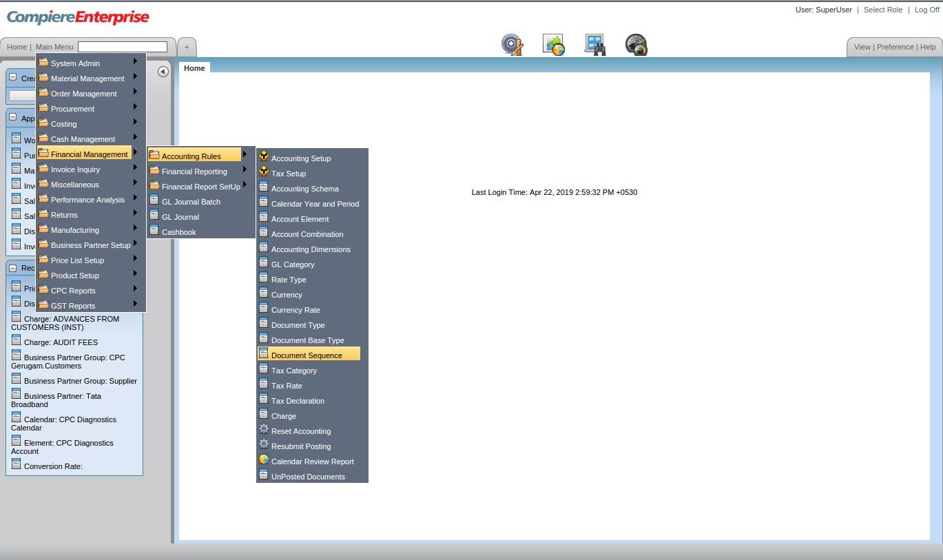
Task: Click the Tax Rate window icon
Action: click(x=263, y=384)
